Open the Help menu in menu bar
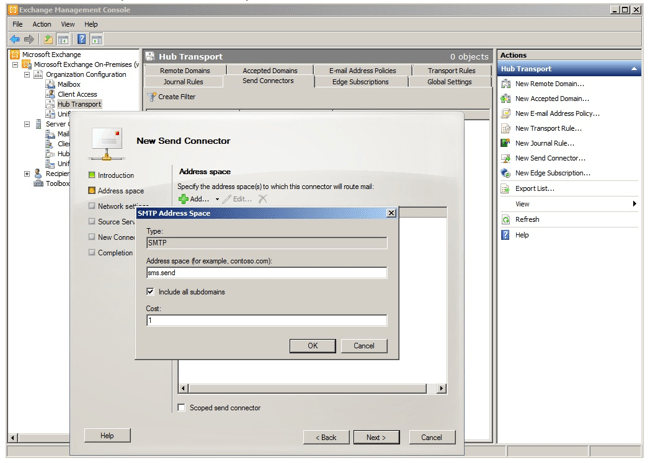 click(x=91, y=24)
